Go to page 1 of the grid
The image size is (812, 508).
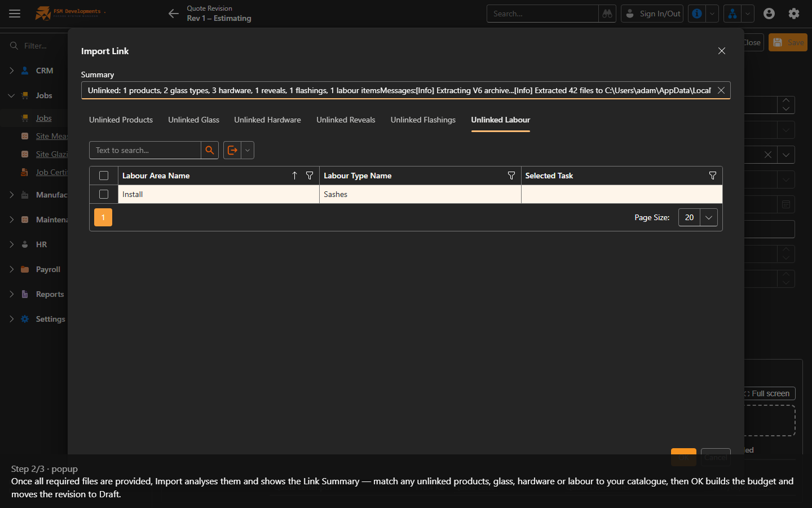103,217
